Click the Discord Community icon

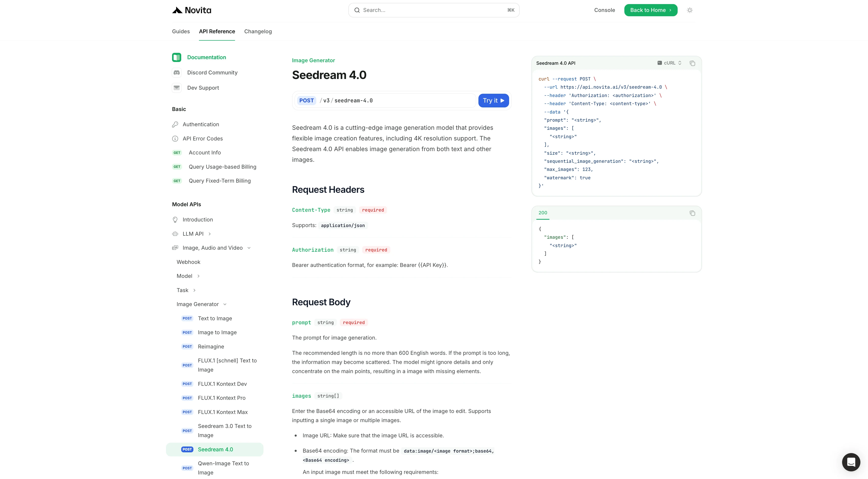click(177, 72)
